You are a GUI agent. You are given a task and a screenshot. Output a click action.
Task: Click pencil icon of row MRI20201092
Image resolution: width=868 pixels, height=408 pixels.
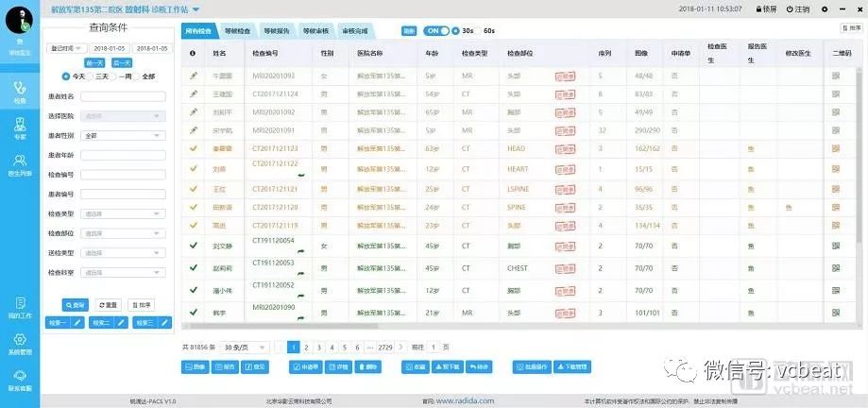coord(194,111)
